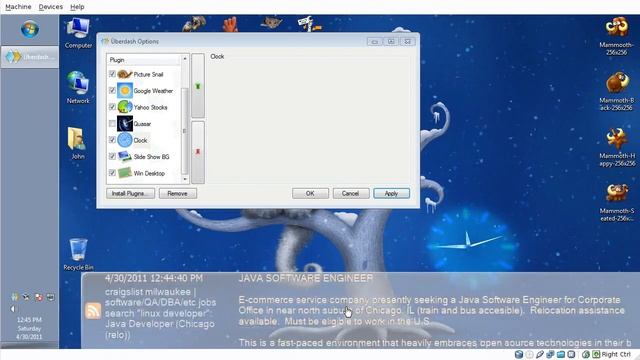This screenshot has height=360, width=640.
Task: Enable the Quasar plugin checkbox
Action: coord(112,123)
